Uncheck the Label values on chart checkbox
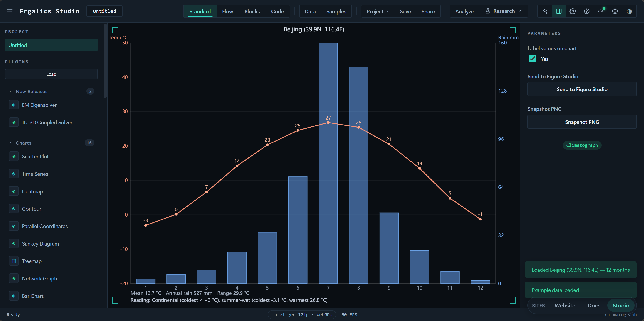 point(532,59)
